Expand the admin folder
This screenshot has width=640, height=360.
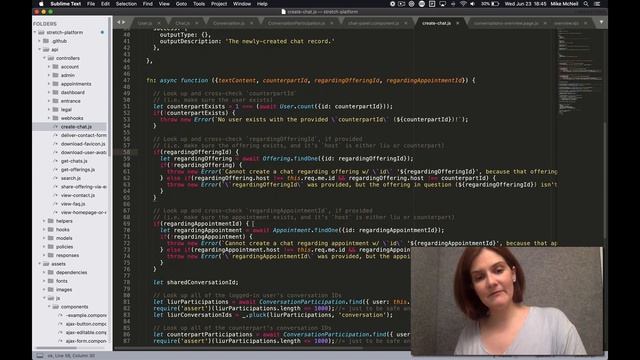[49, 75]
